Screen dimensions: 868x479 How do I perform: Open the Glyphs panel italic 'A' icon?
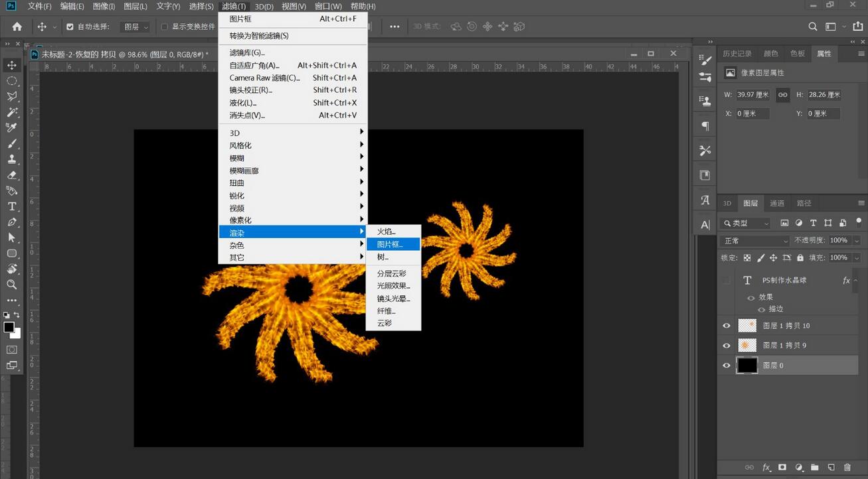[705, 200]
